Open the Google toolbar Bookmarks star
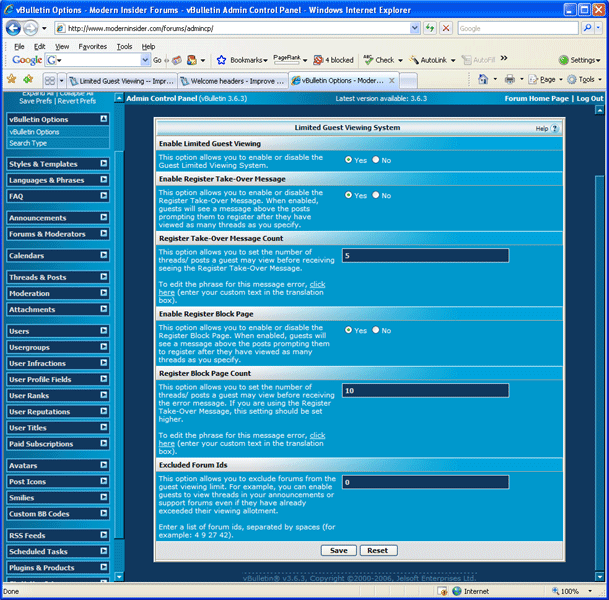609x600 pixels. (x=222, y=60)
